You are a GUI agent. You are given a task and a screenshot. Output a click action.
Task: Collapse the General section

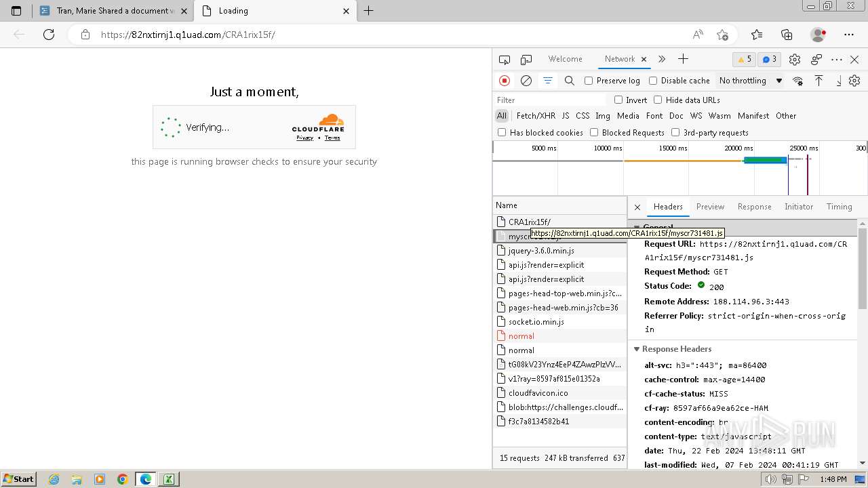pyautogui.click(x=637, y=228)
